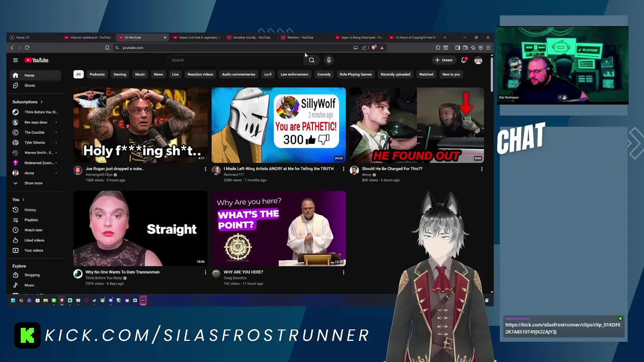644x362 pixels.
Task: Open Watch later in sidebar
Action: tap(35, 230)
